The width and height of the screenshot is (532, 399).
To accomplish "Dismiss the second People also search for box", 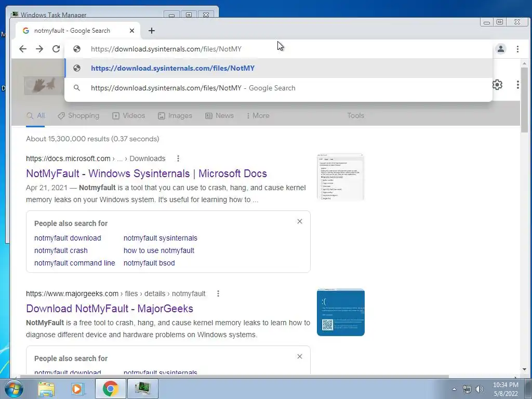I will tap(300, 356).
